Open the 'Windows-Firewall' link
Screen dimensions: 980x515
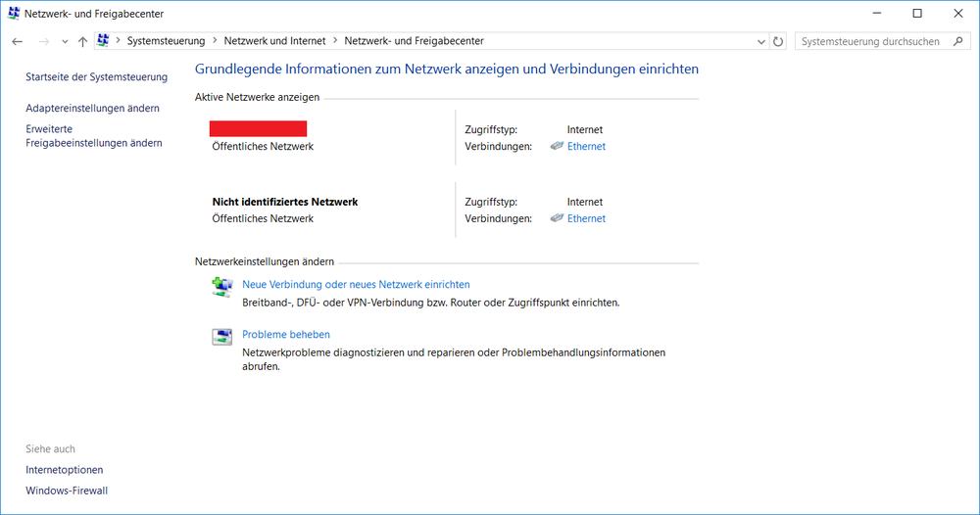point(67,491)
